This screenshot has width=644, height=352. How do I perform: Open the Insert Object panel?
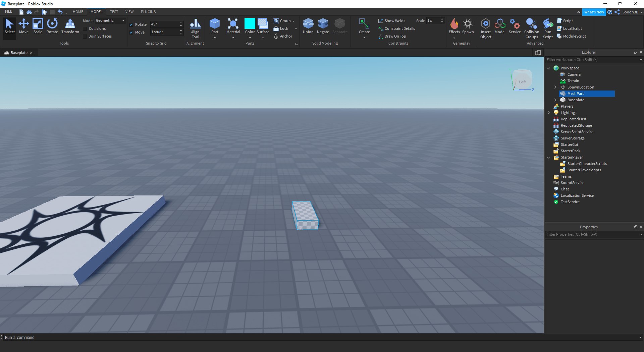pyautogui.click(x=485, y=28)
